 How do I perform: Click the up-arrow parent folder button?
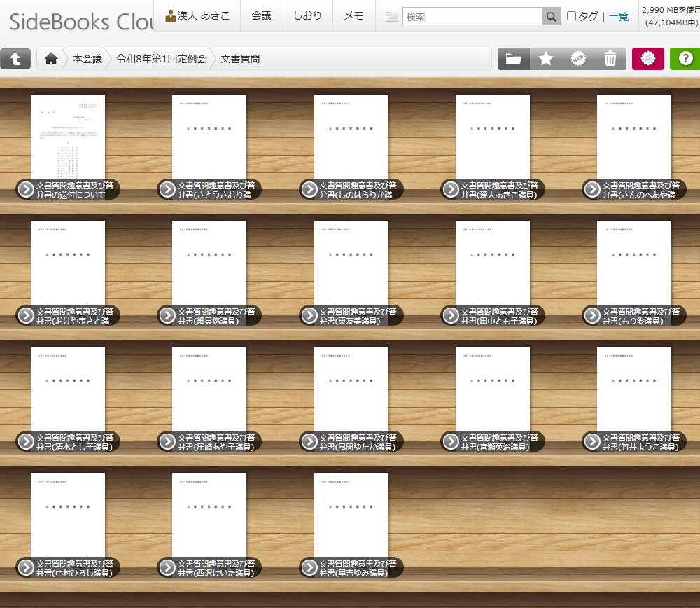[15, 59]
